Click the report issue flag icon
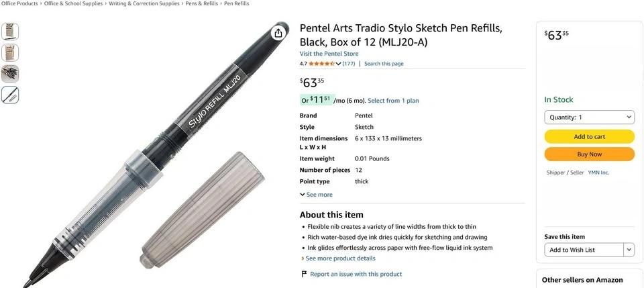644x288 pixels. point(304,274)
